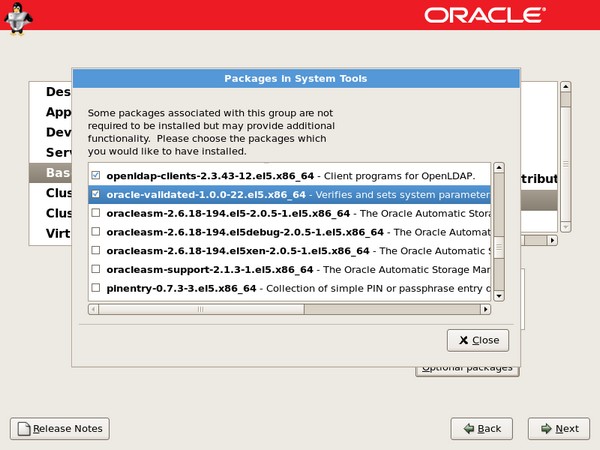Close the Packages in System Tools dialog

(x=478, y=340)
